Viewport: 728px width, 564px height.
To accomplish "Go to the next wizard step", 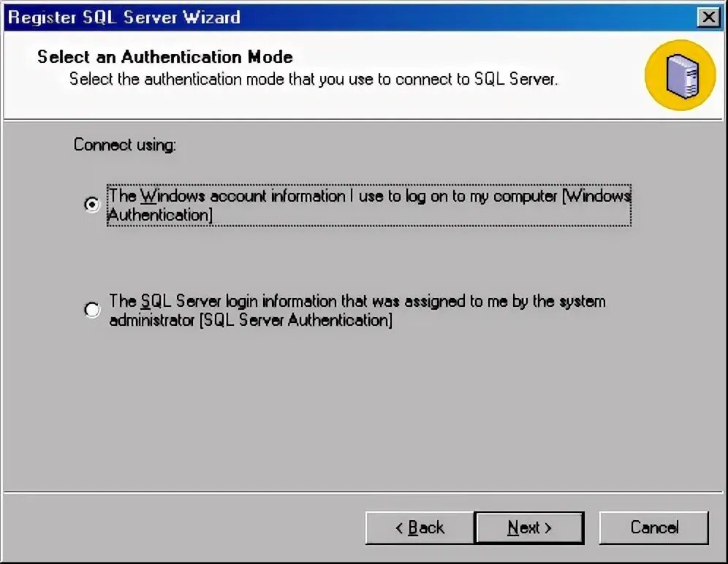I will coord(529,527).
